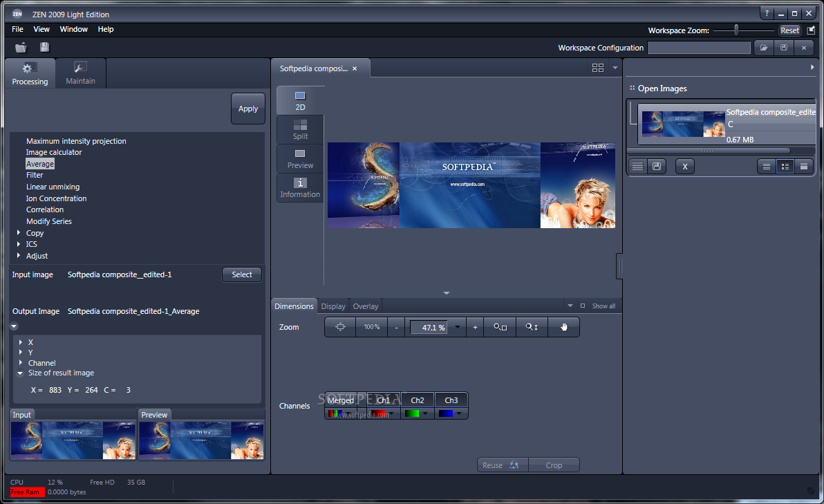
Task: Open the Ch3 blue color dropdown
Action: pyautogui.click(x=459, y=413)
